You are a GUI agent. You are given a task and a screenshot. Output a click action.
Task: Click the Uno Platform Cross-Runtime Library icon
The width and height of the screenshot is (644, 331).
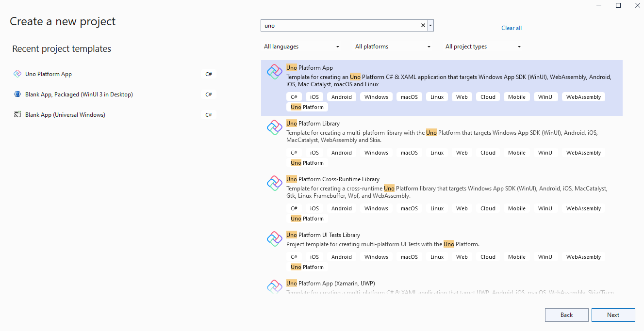pyautogui.click(x=274, y=183)
